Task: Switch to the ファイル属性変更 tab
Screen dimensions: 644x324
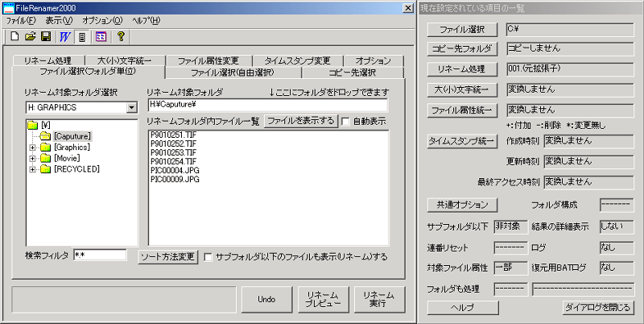Action: point(208,61)
